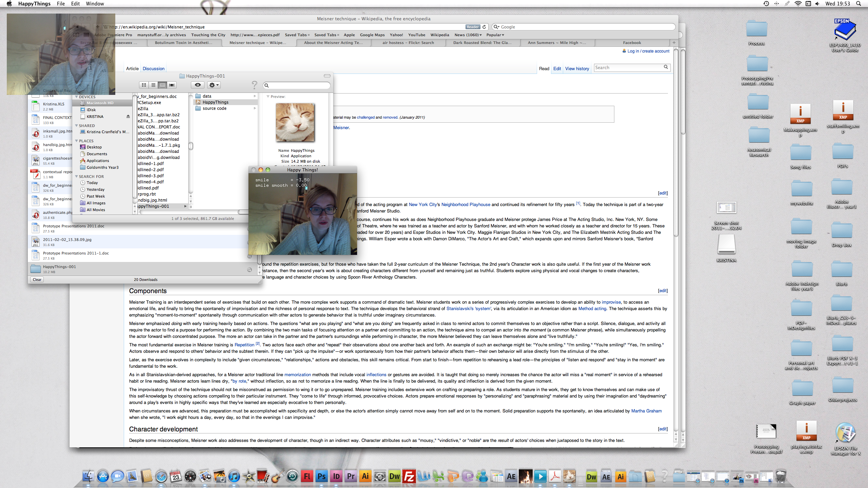
Task: Click the Wikipedia page vertical scrollbar
Action: tap(675, 142)
